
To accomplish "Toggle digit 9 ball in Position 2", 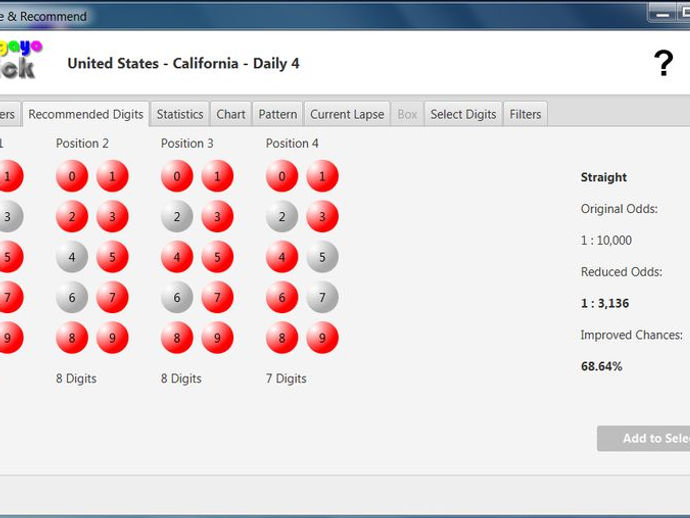I will [x=112, y=338].
